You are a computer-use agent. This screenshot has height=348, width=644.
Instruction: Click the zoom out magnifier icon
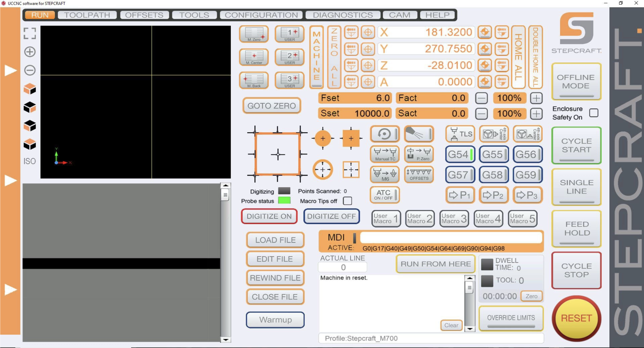(30, 70)
